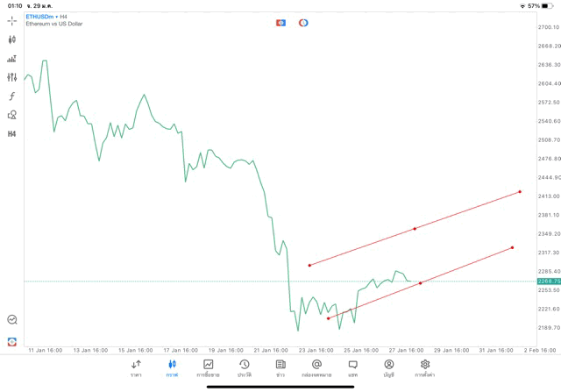Open the candlestick chart type icon
Image resolution: width=561 pixels, height=392 pixels.
12,39
